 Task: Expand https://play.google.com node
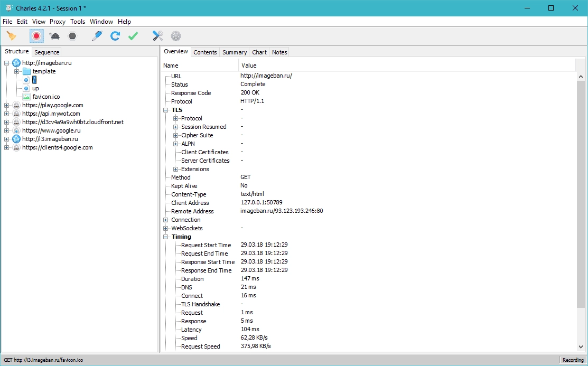point(6,106)
